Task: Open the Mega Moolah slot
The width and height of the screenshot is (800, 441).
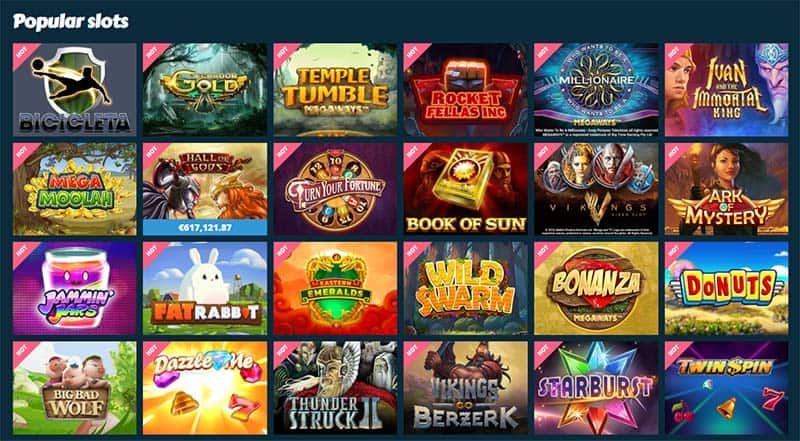Action: pyautogui.click(x=74, y=189)
